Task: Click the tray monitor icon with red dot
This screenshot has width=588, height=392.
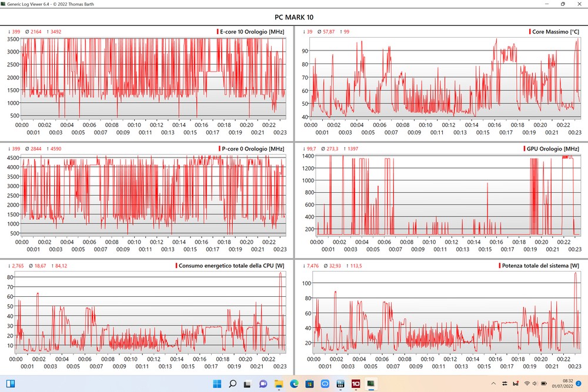Action: 516,383
